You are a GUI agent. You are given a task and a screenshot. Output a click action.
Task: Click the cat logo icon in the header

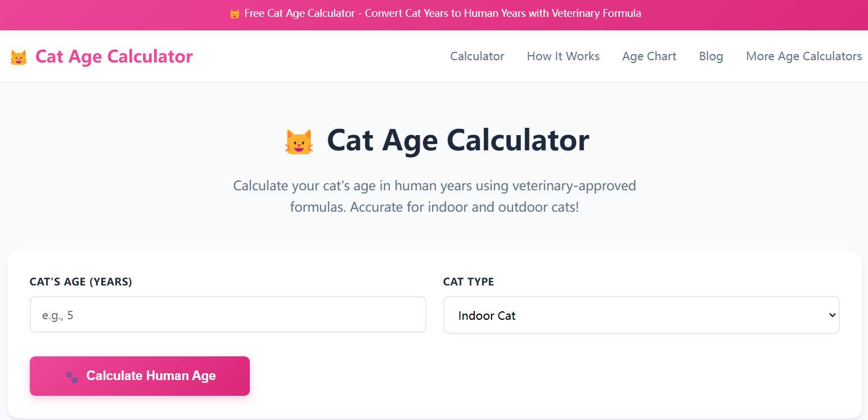coord(19,57)
